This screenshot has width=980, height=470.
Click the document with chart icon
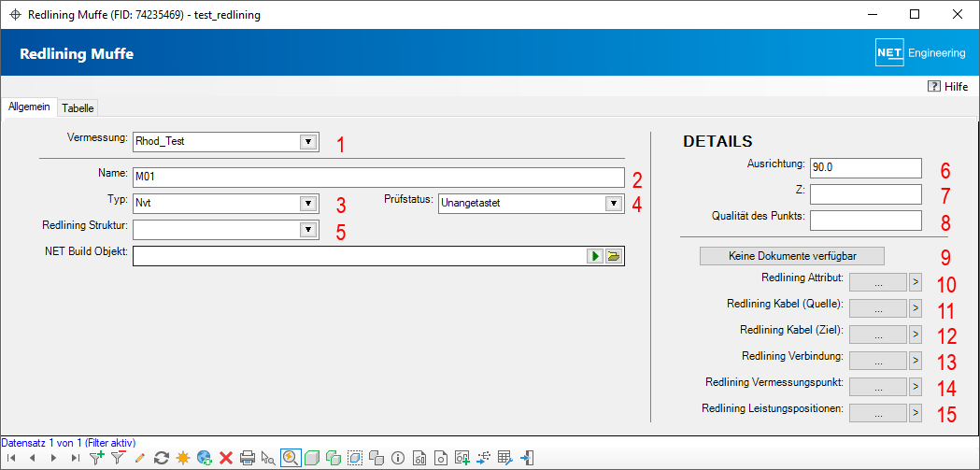pyautogui.click(x=419, y=458)
